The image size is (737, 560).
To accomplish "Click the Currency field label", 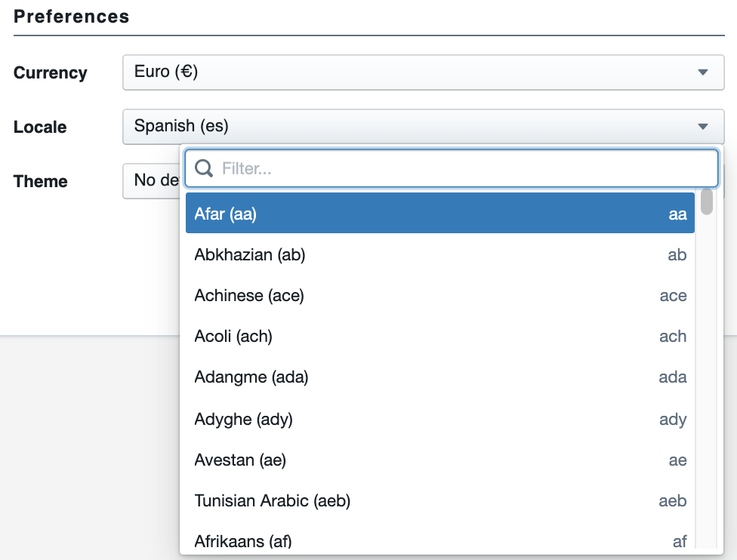I will [51, 73].
